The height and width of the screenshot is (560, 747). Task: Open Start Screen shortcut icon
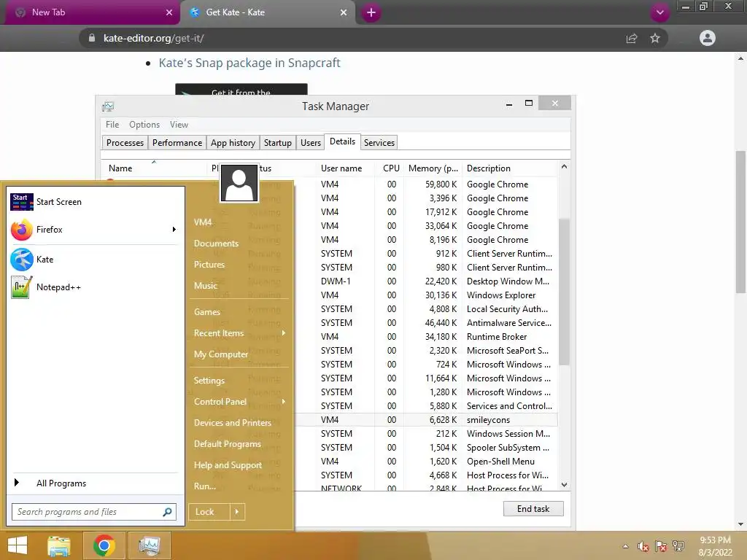pos(22,202)
